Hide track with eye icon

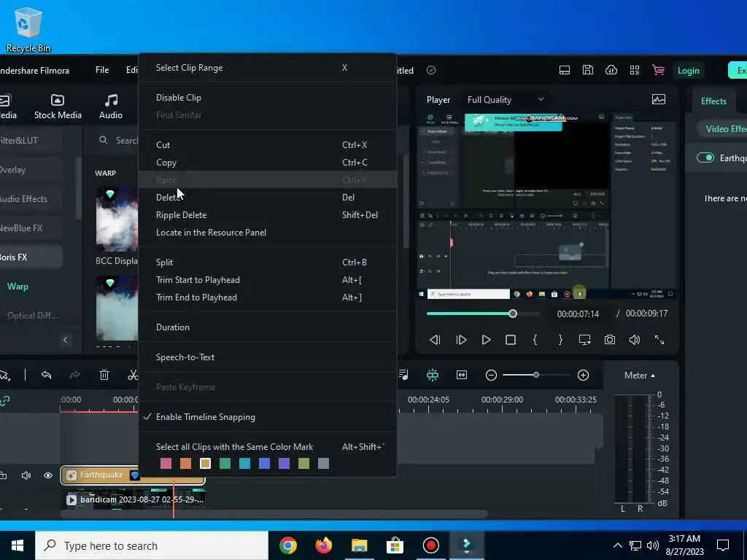pyautogui.click(x=48, y=475)
